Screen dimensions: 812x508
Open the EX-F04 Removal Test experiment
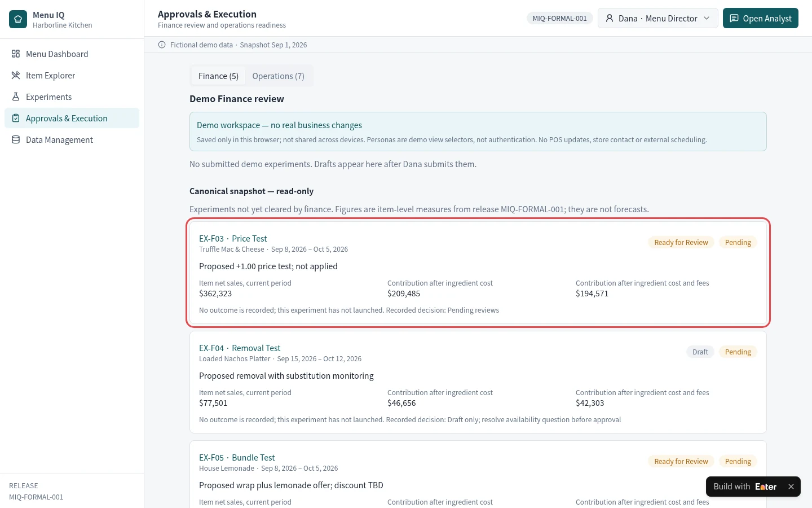point(240,348)
